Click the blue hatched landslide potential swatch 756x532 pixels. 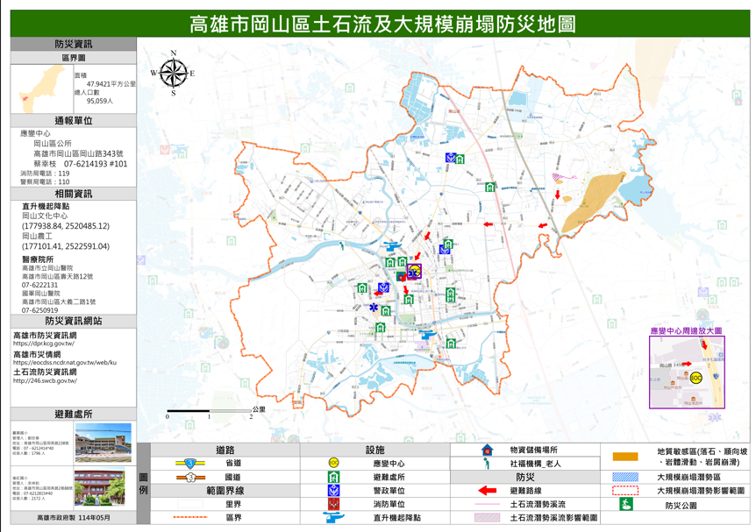[x=625, y=477]
